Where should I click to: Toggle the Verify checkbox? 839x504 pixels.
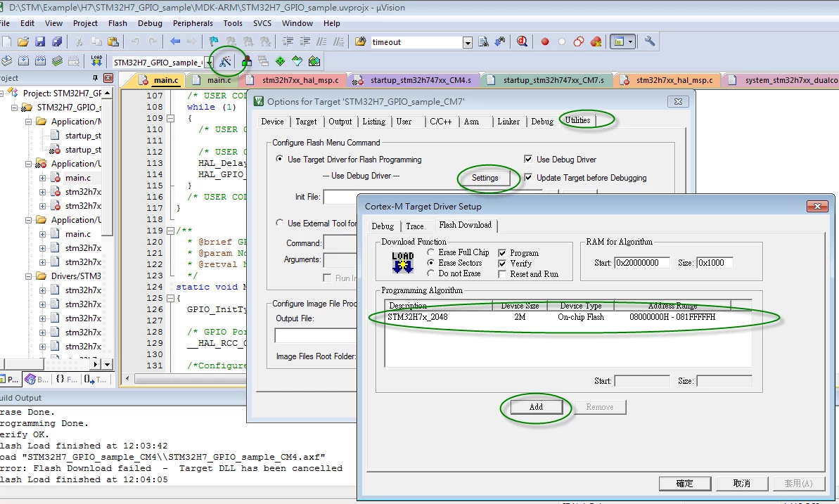pyautogui.click(x=502, y=264)
